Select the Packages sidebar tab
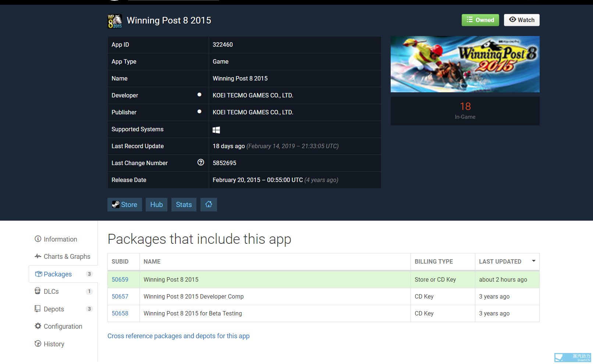The height and width of the screenshot is (364, 593). point(63,274)
